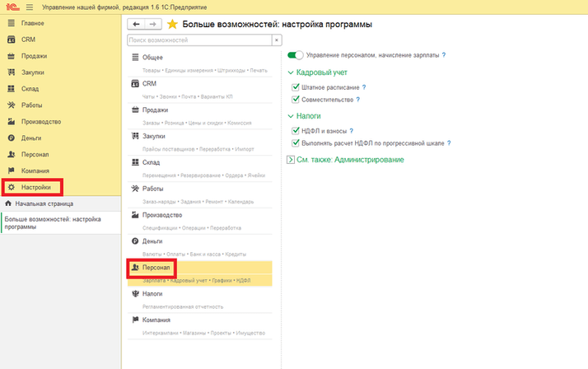Open Настройки section label in sidebar
588x369 pixels.
click(x=36, y=187)
